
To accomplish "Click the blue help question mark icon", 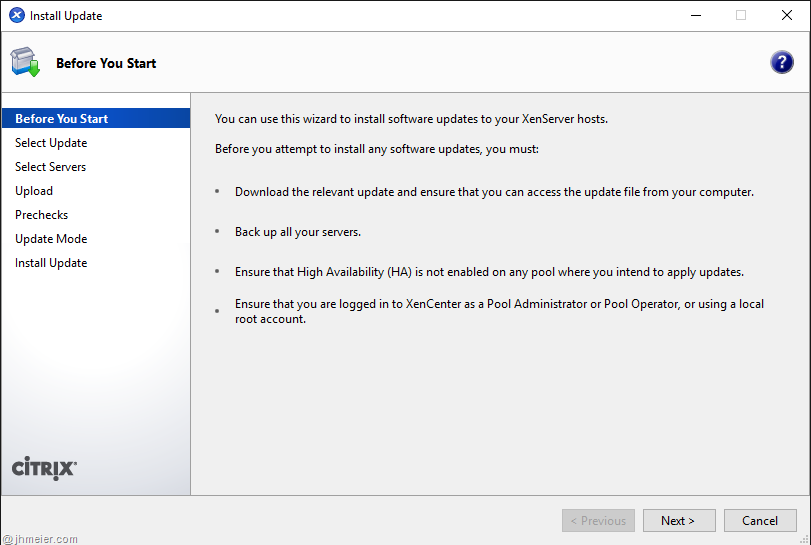I will (x=781, y=62).
